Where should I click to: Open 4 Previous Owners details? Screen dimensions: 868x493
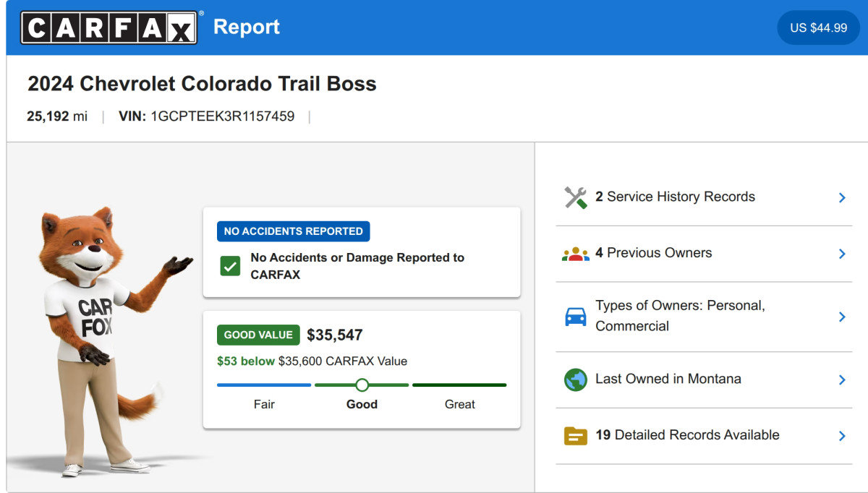704,254
